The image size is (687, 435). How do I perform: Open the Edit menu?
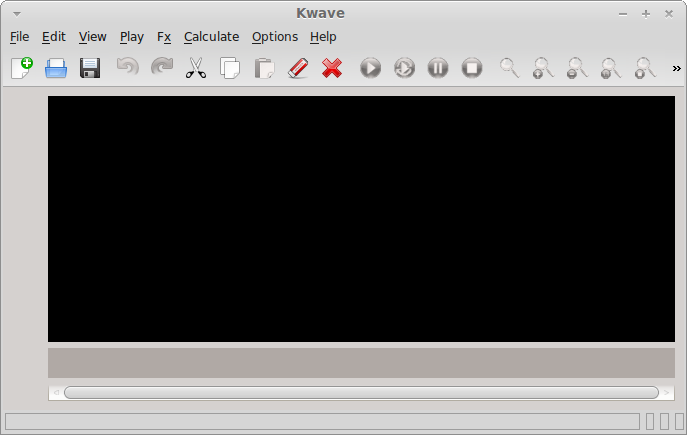click(x=54, y=37)
